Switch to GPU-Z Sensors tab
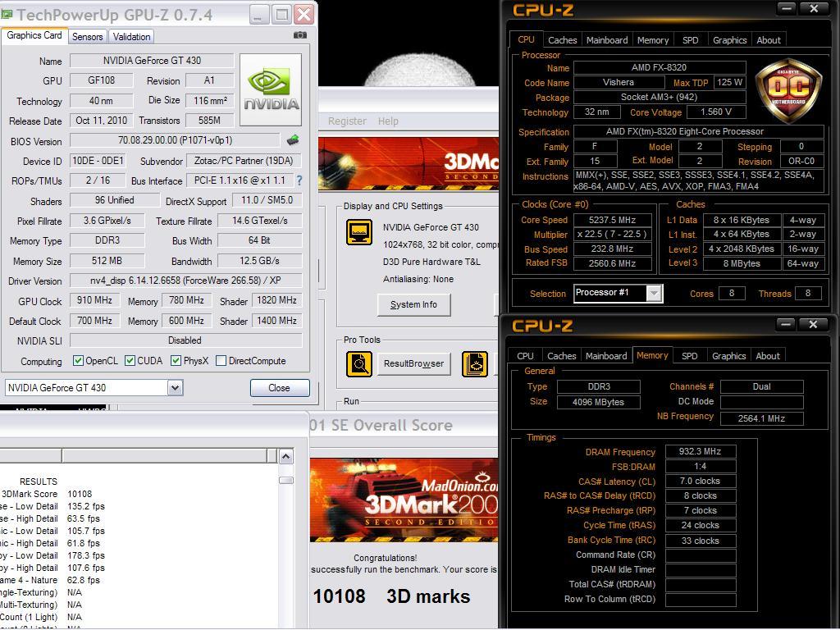 click(87, 36)
